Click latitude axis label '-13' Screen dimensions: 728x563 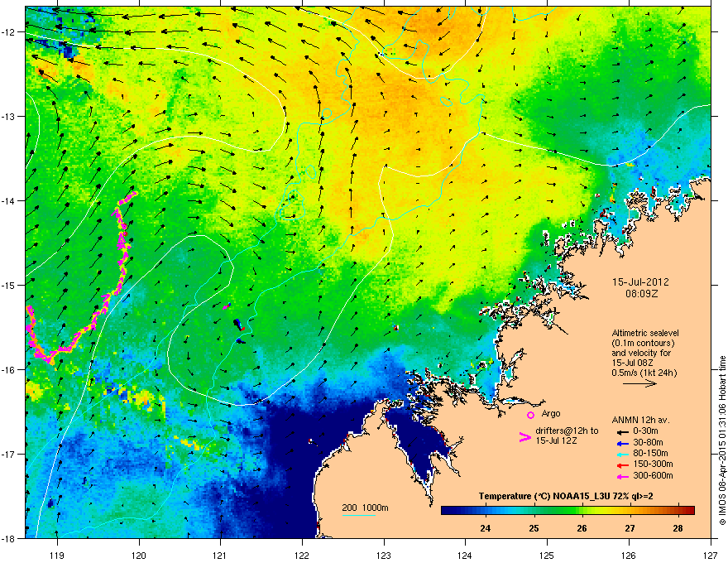coord(9,116)
